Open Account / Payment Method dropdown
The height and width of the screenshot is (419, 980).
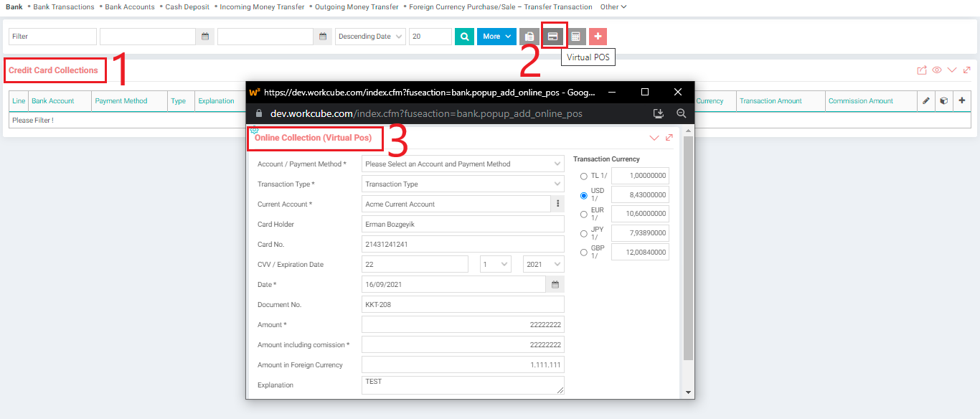tap(463, 164)
